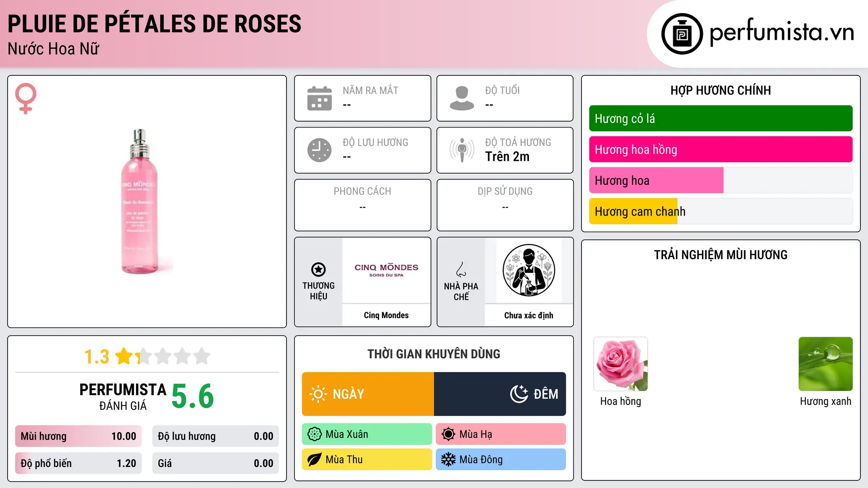Click the green 5.6 Perfumista score
868x488 pixels.
click(x=193, y=396)
